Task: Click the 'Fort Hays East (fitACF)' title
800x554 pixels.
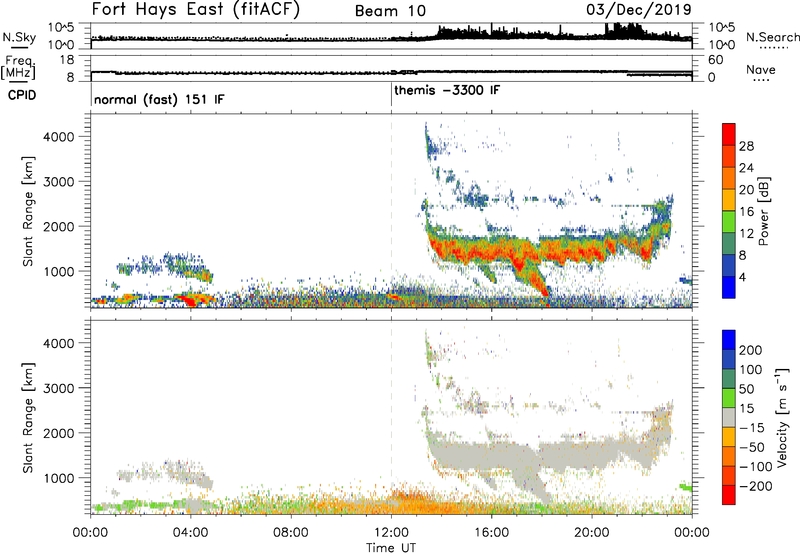Action: (195, 9)
